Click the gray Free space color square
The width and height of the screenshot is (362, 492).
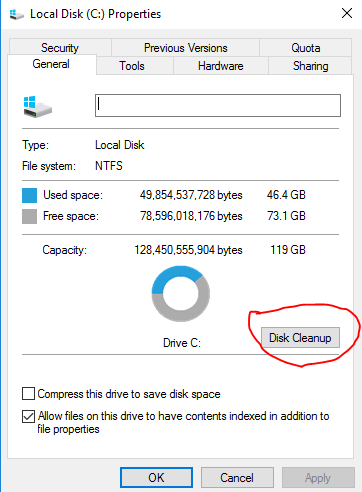click(29, 216)
